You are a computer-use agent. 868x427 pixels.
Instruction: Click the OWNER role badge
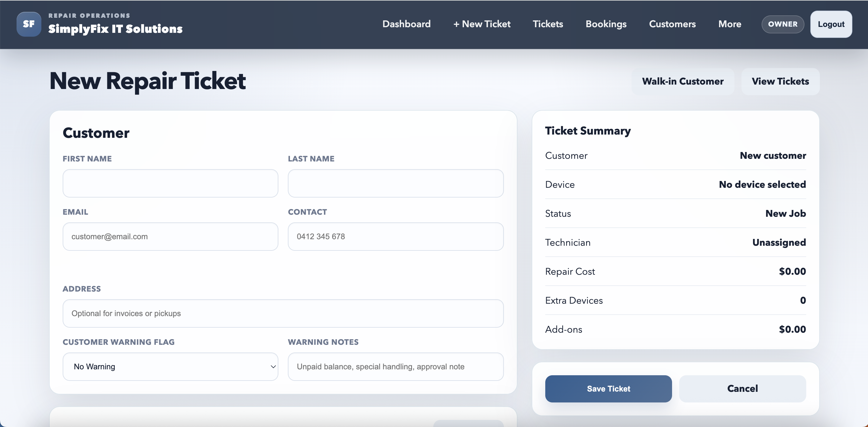782,24
